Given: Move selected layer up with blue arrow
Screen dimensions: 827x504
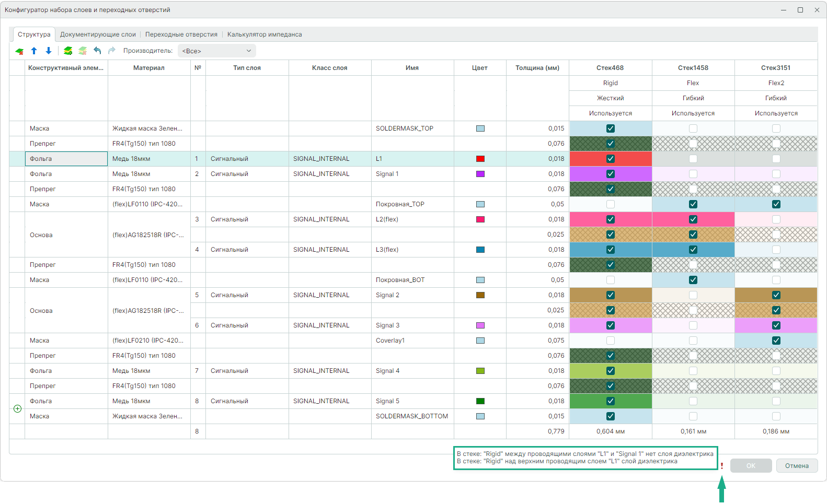Looking at the screenshot, I should coord(34,51).
